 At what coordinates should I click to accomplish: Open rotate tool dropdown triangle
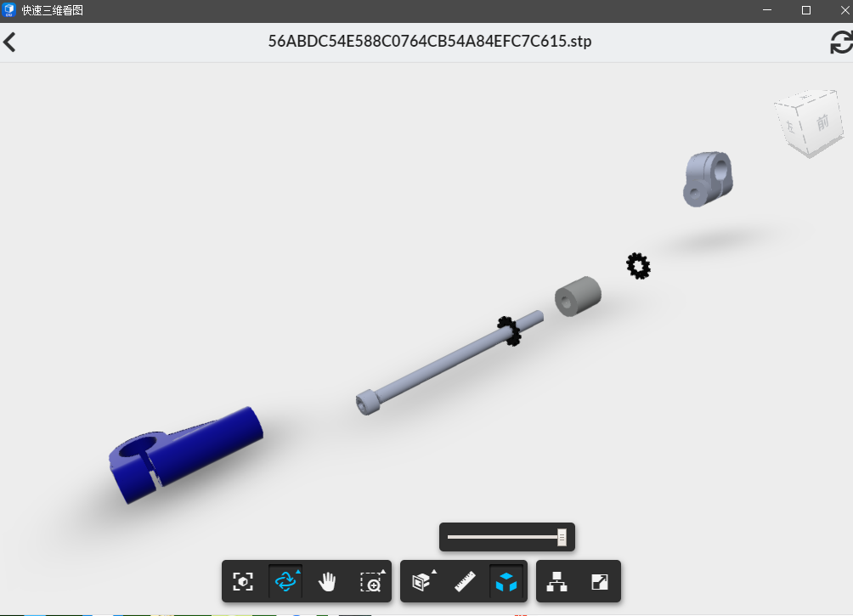click(x=298, y=571)
